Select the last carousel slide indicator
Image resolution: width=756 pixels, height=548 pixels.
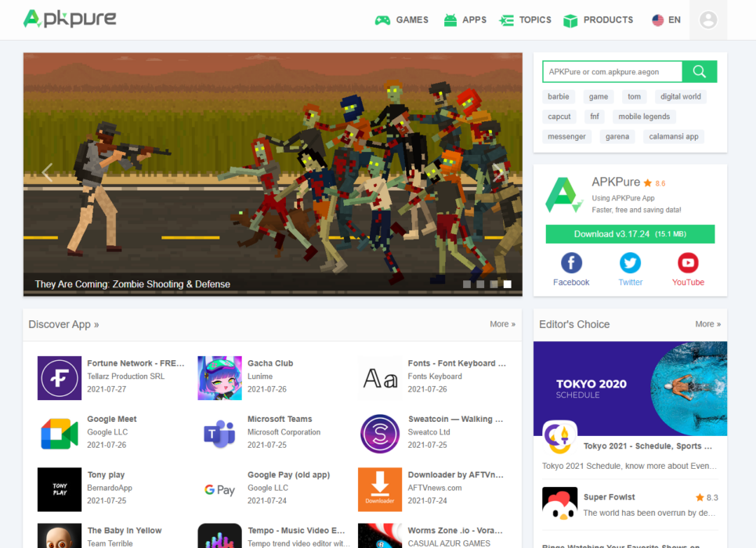coord(507,284)
